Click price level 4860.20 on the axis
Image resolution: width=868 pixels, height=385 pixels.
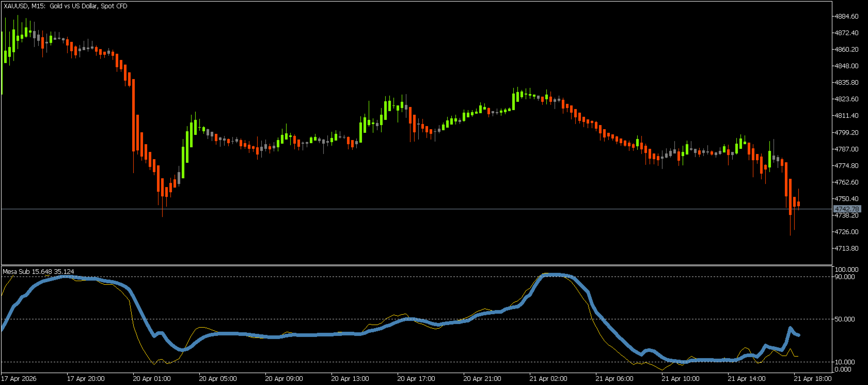click(847, 49)
